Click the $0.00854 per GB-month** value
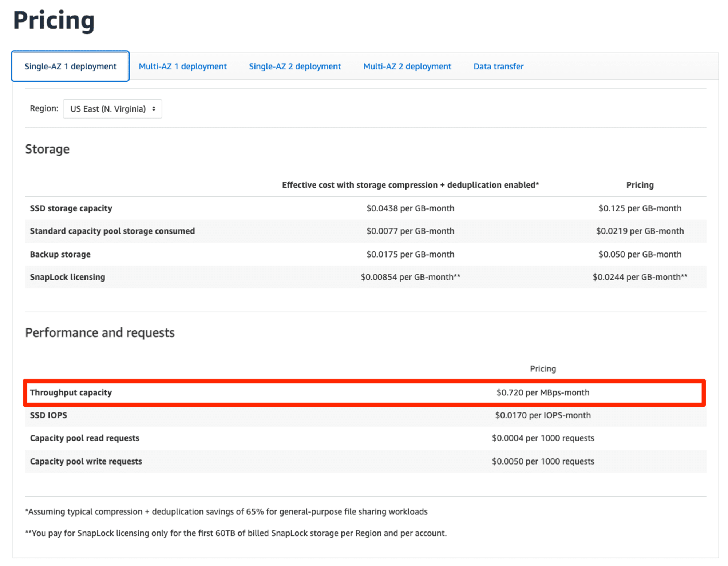The height and width of the screenshot is (566, 728). coord(410,277)
